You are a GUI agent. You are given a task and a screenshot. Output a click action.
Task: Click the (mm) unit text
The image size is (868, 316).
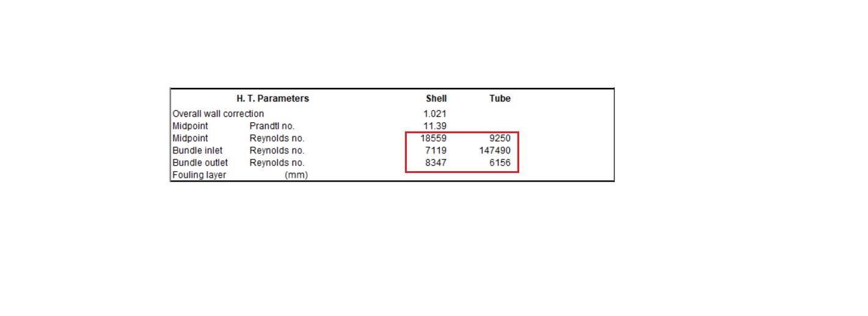pos(296,175)
